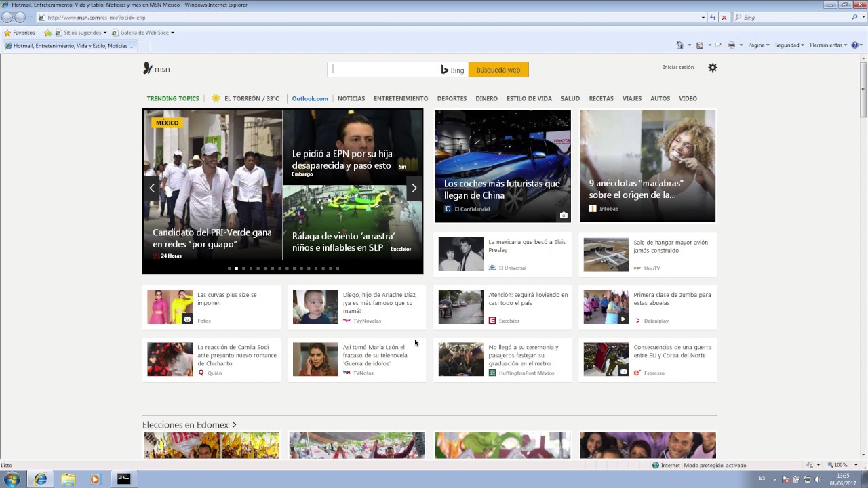Screen dimensions: 868x488
Task: Click the volume speaker tray icon
Action: 817,479
